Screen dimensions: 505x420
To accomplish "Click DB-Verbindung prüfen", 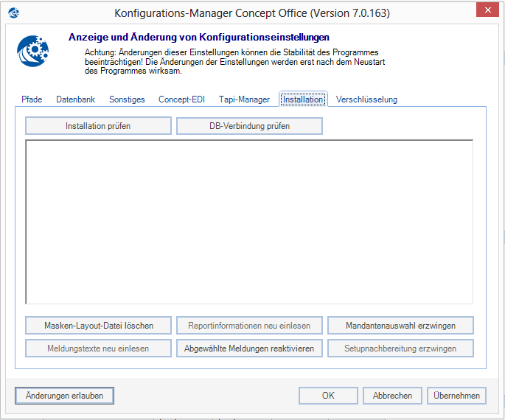I will (x=249, y=126).
